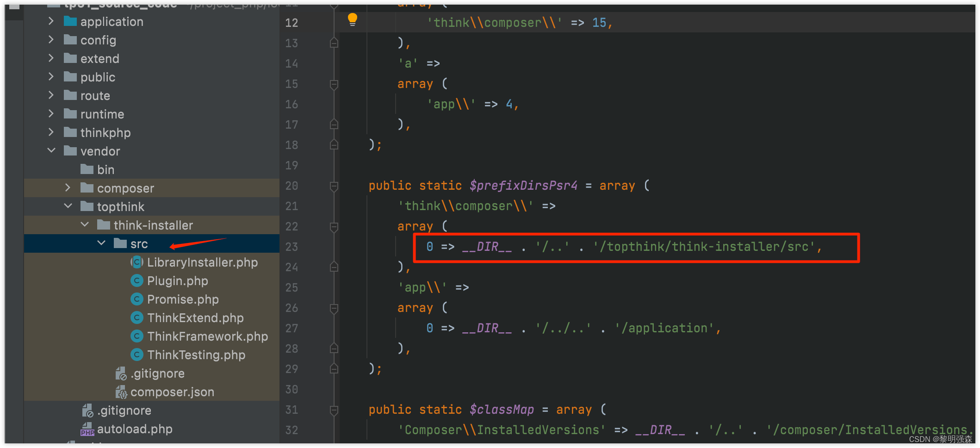The image size is (980, 448).
Task: Select the topthink folder icon
Action: tap(87, 206)
